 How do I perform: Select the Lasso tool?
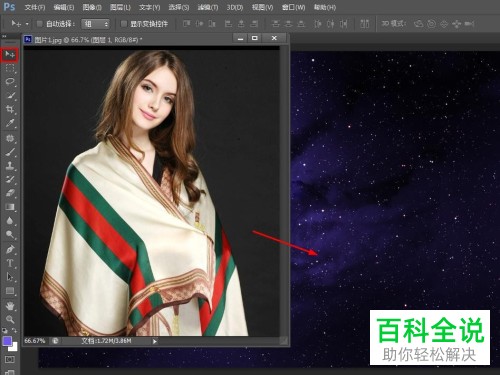(10, 82)
